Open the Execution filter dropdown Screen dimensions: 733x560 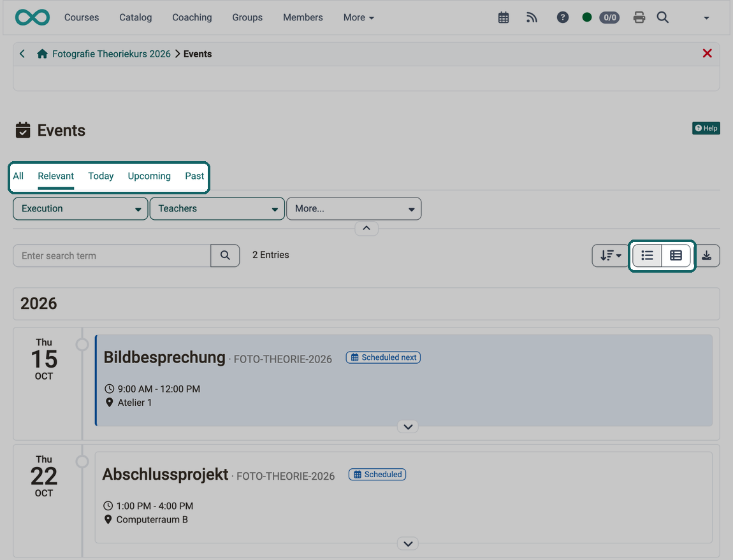[80, 208]
